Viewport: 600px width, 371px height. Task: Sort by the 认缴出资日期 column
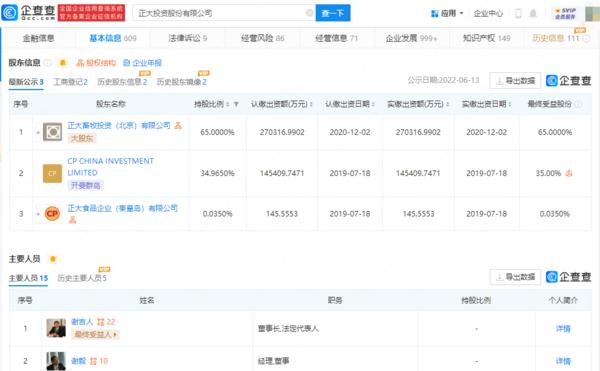350,104
